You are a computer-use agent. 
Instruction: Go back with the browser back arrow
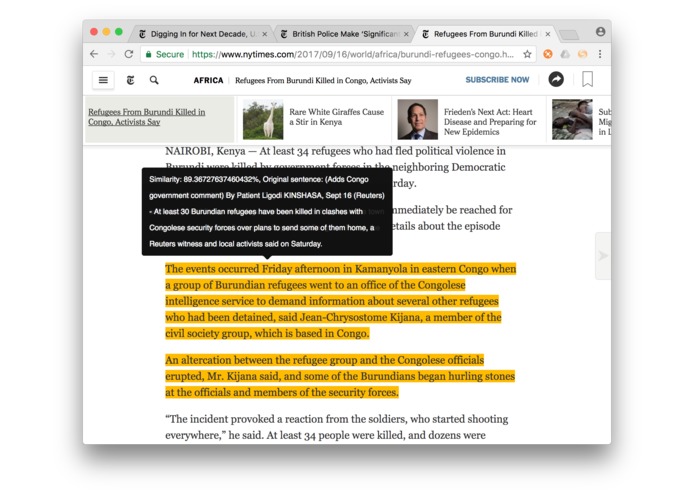94,54
